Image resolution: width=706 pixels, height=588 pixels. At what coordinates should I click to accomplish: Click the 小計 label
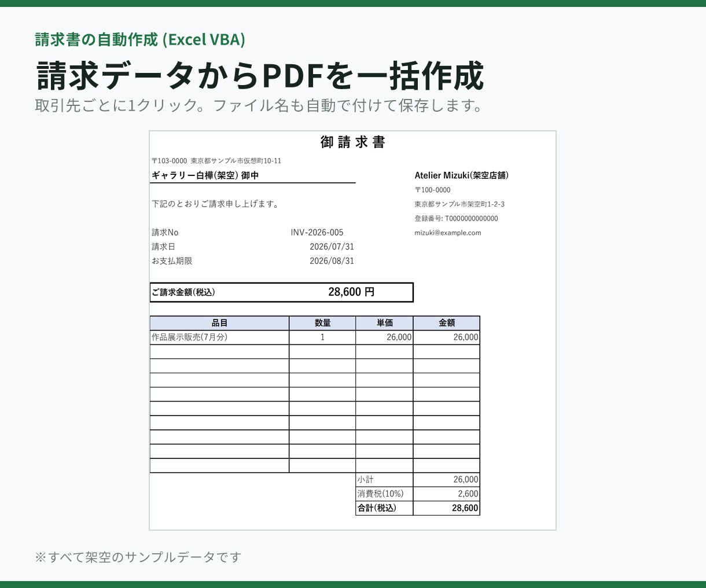(366, 480)
